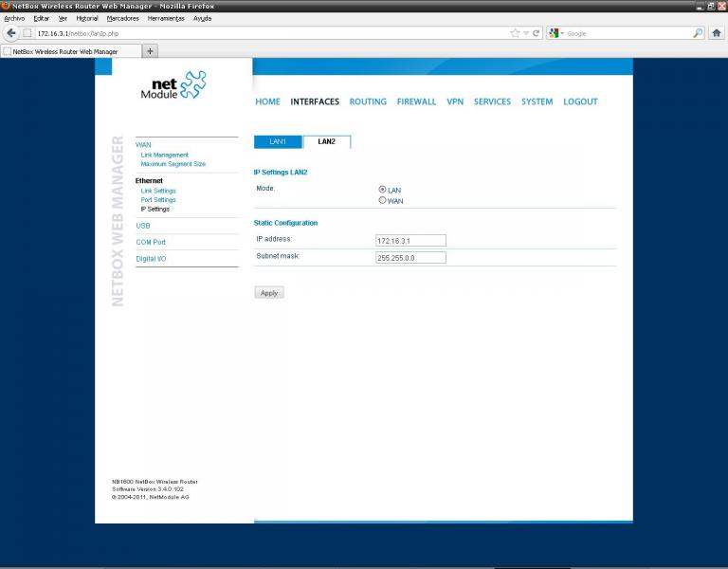Open a new tab with plus button

[150, 51]
